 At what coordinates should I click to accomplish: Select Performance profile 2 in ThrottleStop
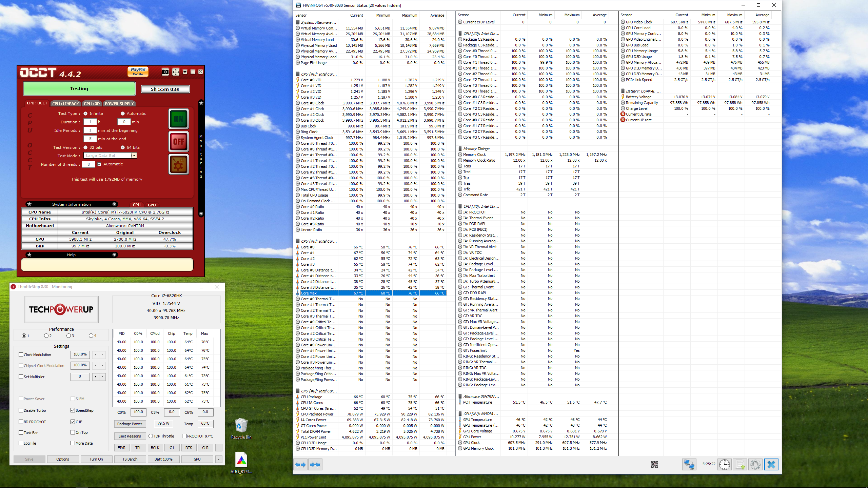click(46, 336)
